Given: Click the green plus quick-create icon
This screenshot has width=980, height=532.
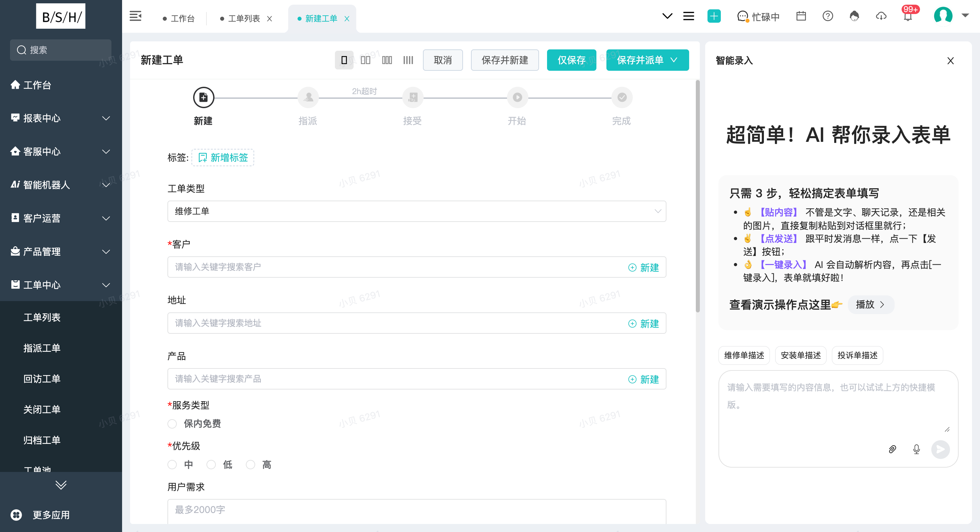Looking at the screenshot, I should [x=714, y=16].
